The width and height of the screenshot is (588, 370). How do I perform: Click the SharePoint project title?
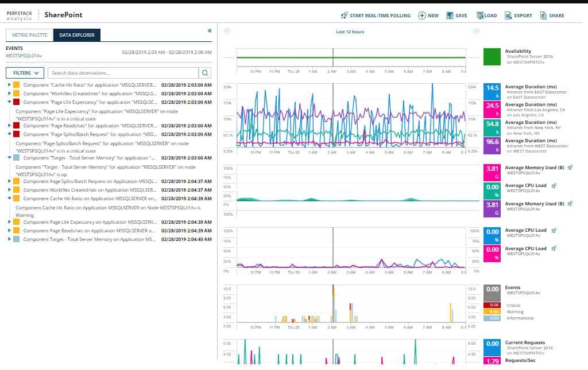point(63,14)
